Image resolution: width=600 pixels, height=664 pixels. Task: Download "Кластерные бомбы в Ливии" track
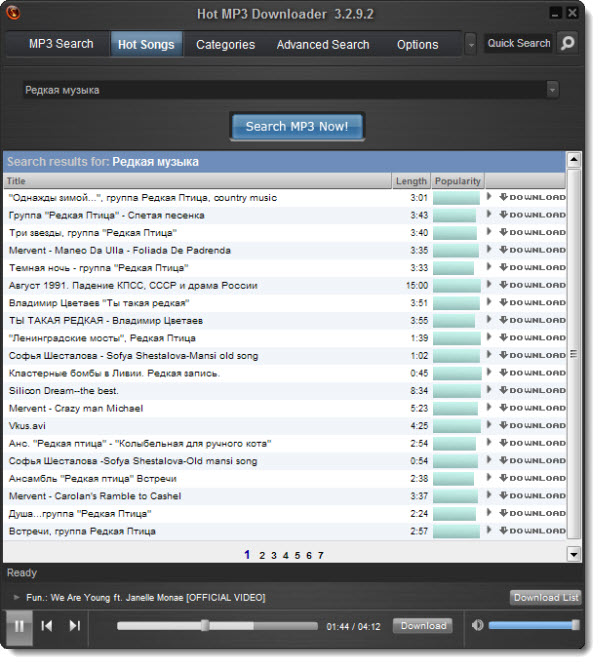pyautogui.click(x=532, y=373)
